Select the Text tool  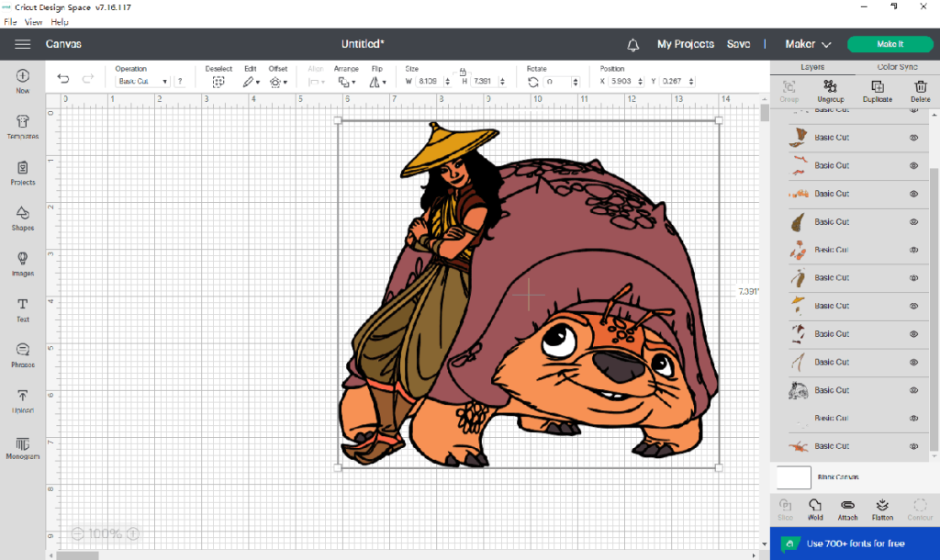click(x=23, y=309)
